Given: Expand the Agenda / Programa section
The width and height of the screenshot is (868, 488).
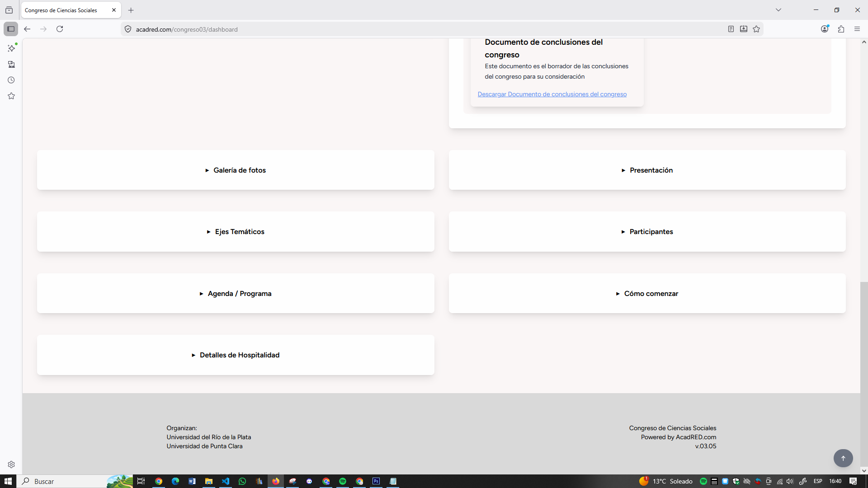Looking at the screenshot, I should click(236, 293).
